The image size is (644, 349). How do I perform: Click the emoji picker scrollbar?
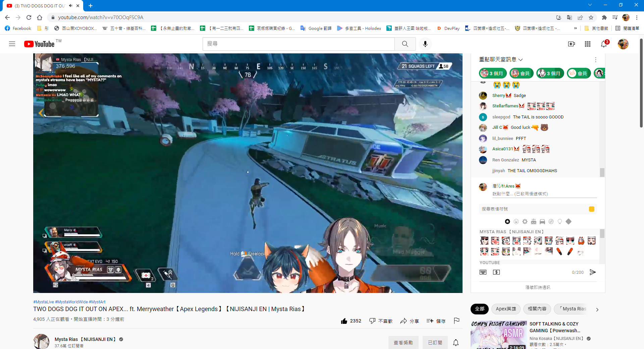click(602, 233)
